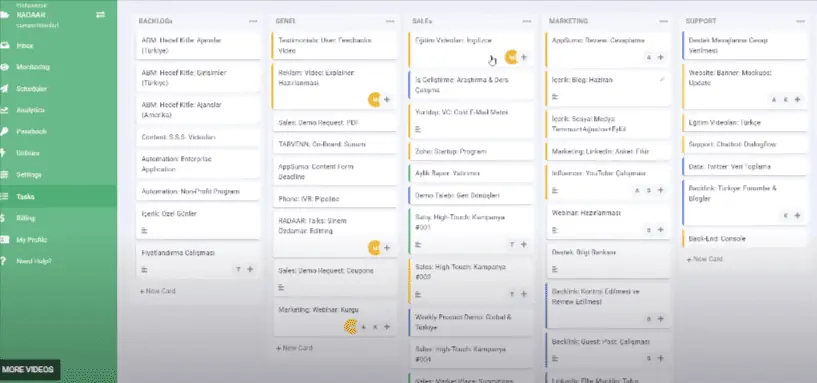817x383 pixels.
Task: Open card Data: Twitter: Veri Toplama
Action: (x=745, y=167)
